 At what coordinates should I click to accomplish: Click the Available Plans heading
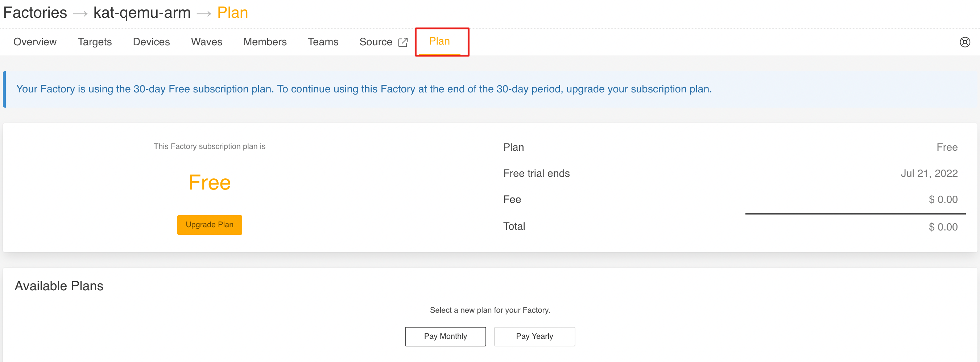pos(59,286)
